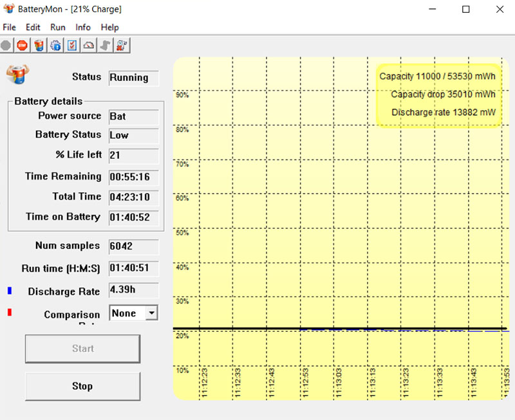Click the toolbar icon with red X
Viewport: 515px width, 420px height.
(121, 45)
